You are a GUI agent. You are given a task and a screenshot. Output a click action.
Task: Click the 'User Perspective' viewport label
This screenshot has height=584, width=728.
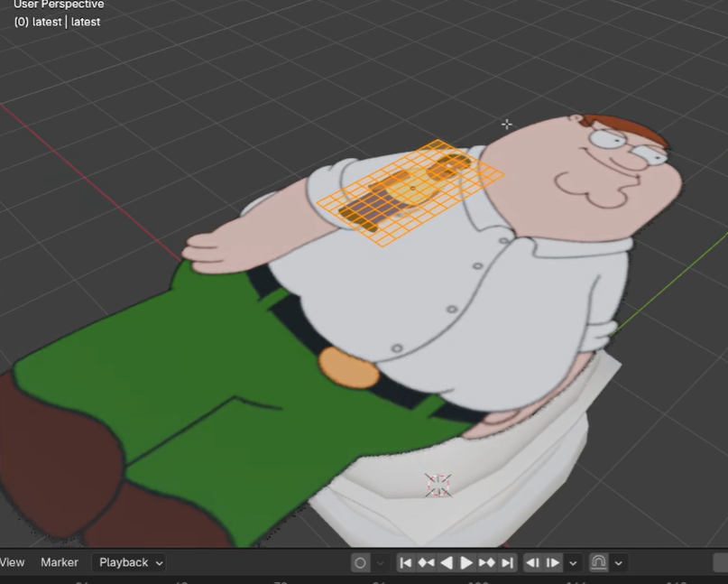pos(59,5)
